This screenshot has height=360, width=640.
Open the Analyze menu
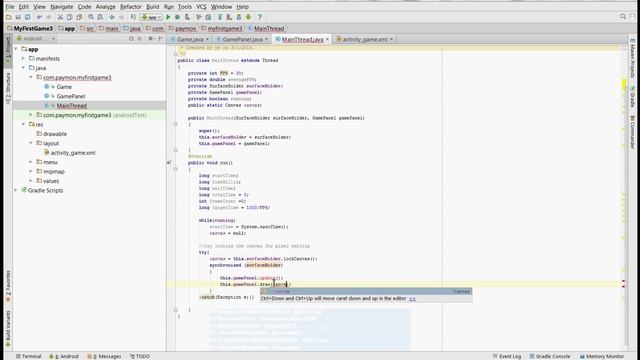coord(106,7)
